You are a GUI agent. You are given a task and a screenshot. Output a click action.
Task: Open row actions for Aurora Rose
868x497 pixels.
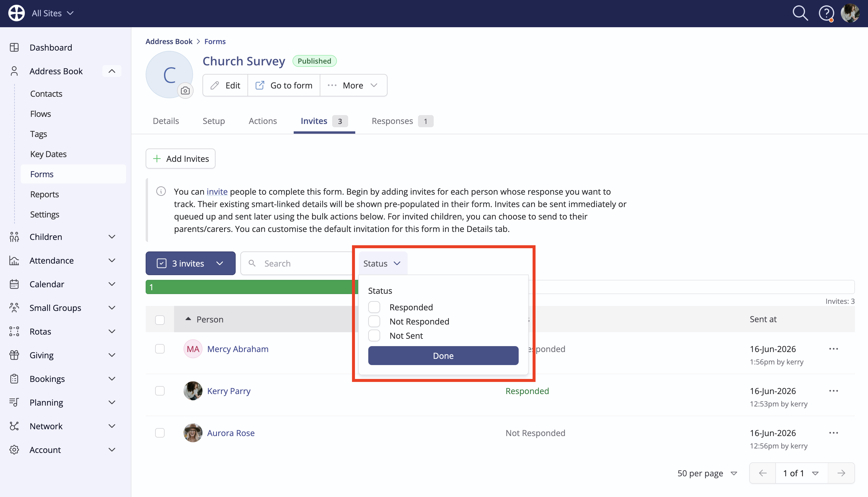[x=833, y=433]
